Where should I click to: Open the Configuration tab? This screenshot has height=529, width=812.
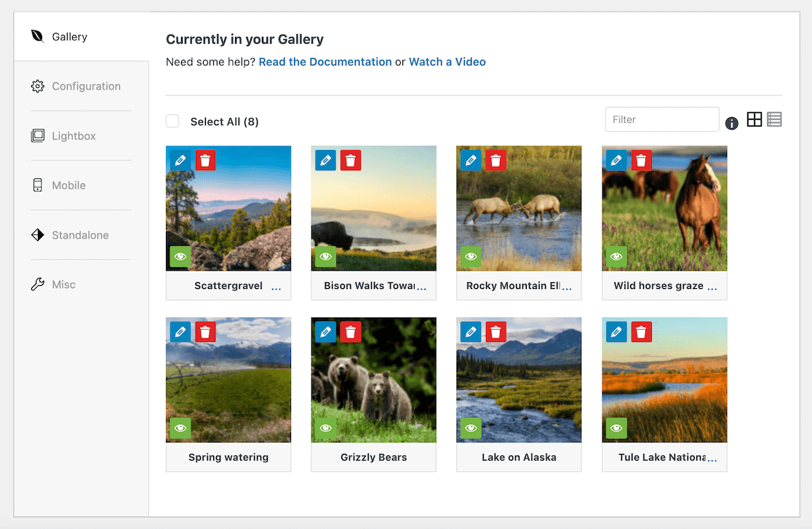click(x=86, y=86)
